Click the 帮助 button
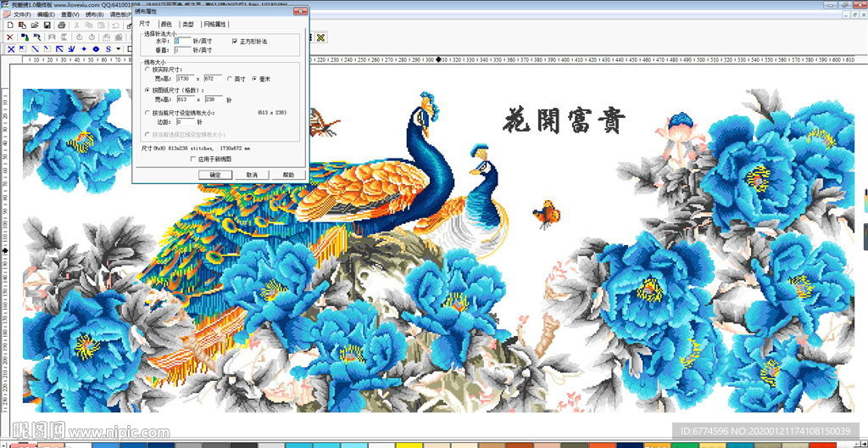This screenshot has width=868, height=448. (x=288, y=175)
